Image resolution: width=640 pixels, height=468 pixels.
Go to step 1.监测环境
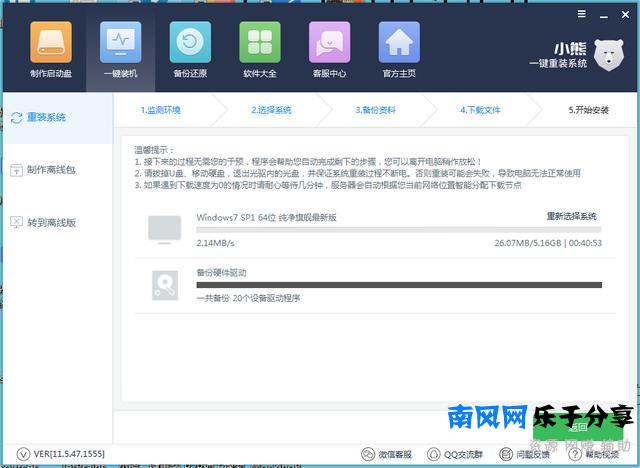coord(160,110)
